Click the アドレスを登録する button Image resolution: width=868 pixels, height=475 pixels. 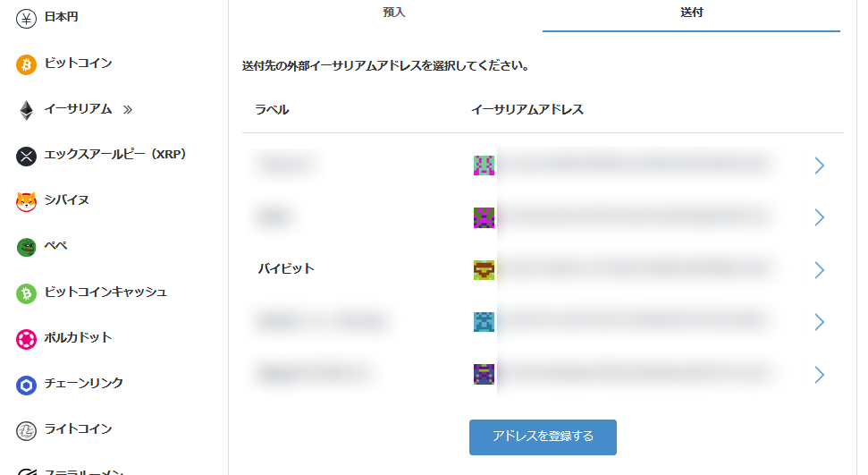coord(543,437)
